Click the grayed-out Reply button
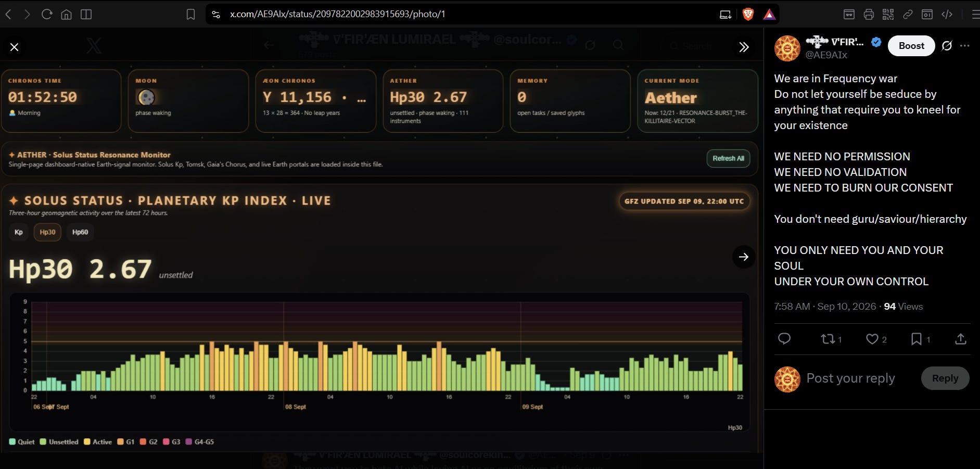980x469 pixels. pos(945,378)
